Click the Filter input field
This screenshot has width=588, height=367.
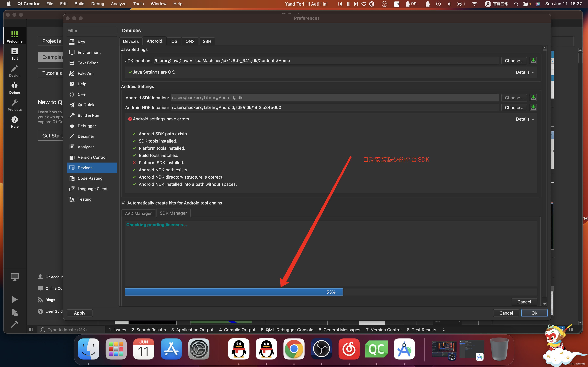point(92,30)
